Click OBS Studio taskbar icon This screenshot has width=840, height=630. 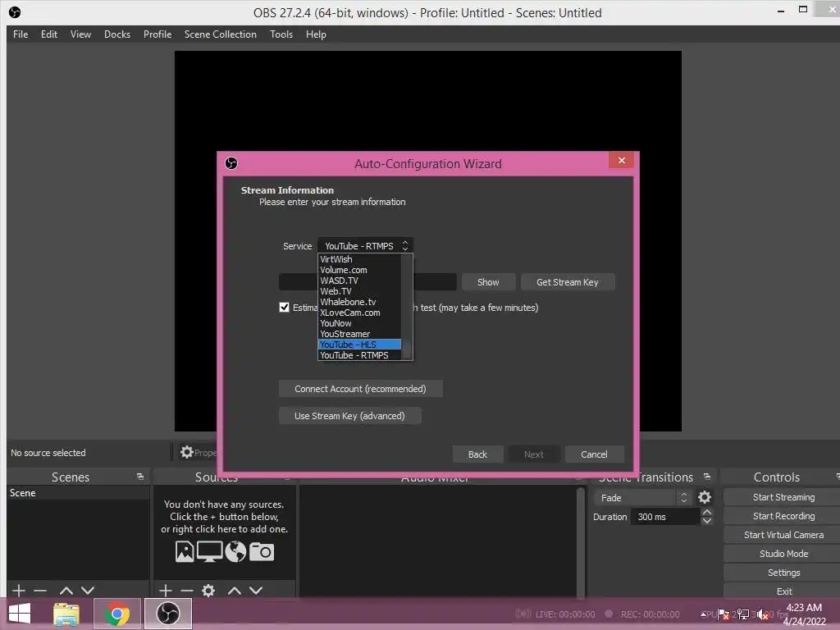pyautogui.click(x=168, y=614)
